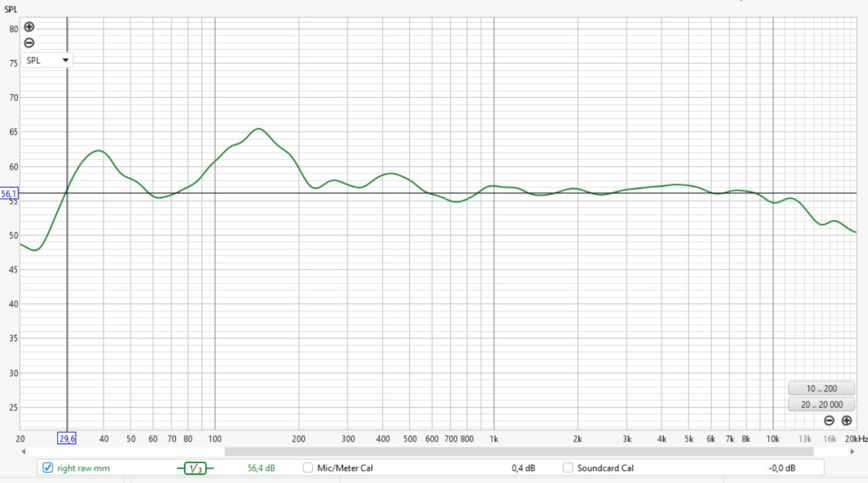Set frequency range to 20 .. 20 000
This screenshot has width=868, height=483.
click(821, 405)
